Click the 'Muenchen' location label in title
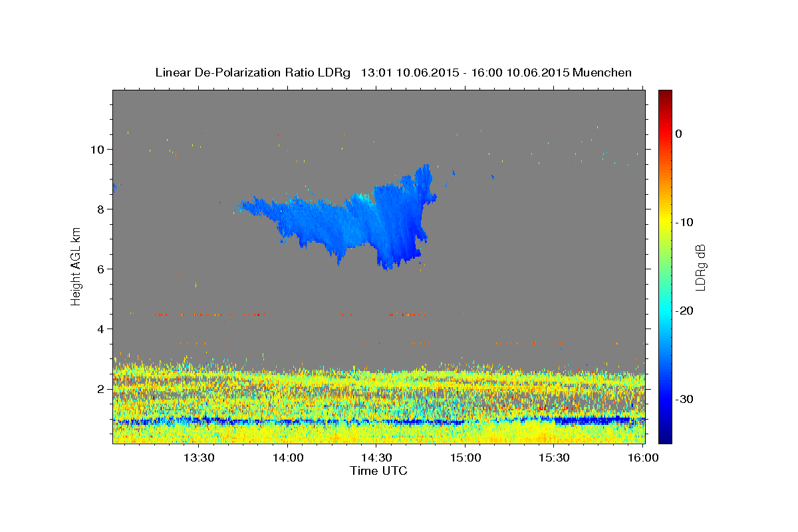The height and width of the screenshot is (532, 798). 602,72
